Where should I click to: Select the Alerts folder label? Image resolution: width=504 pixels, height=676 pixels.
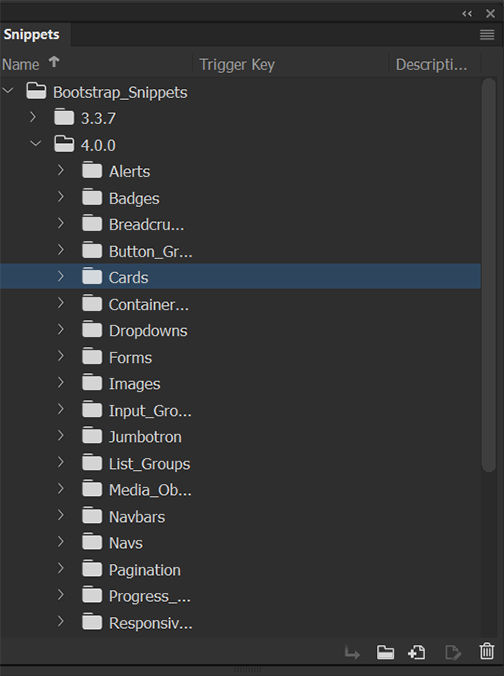[x=129, y=172]
